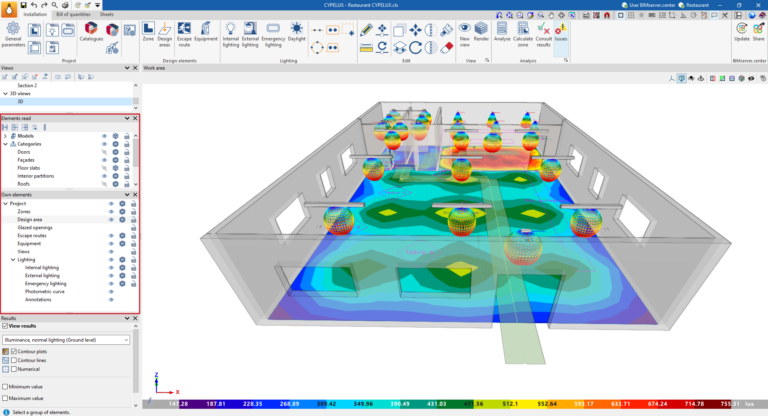Select Design area in Own elements

(x=30, y=220)
